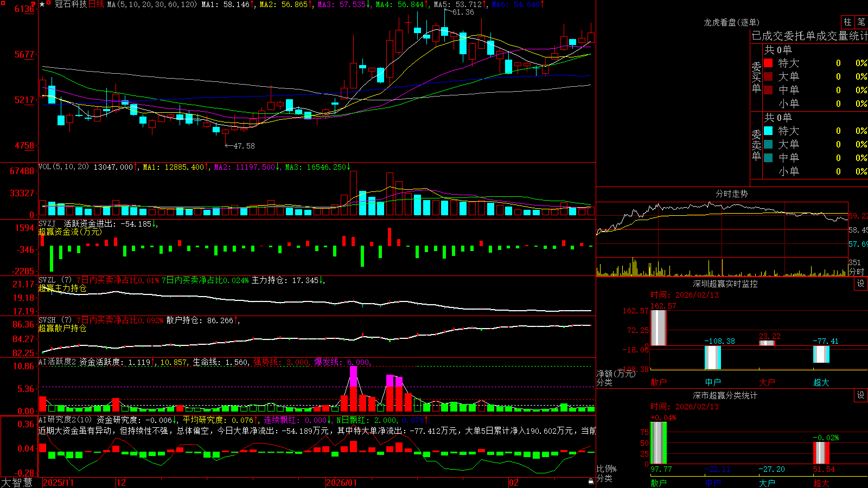Open VOL(5,10,20) indicator parameters
868x488 pixels.
click(63, 167)
